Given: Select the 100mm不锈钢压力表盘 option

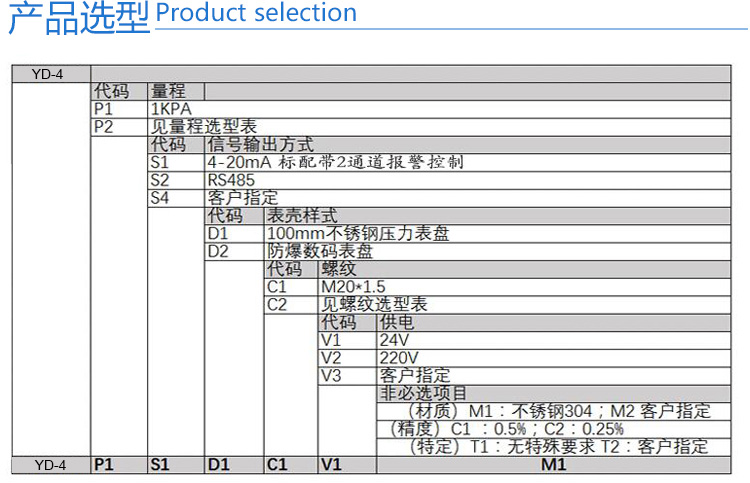Looking at the screenshot, I should coord(358,234).
